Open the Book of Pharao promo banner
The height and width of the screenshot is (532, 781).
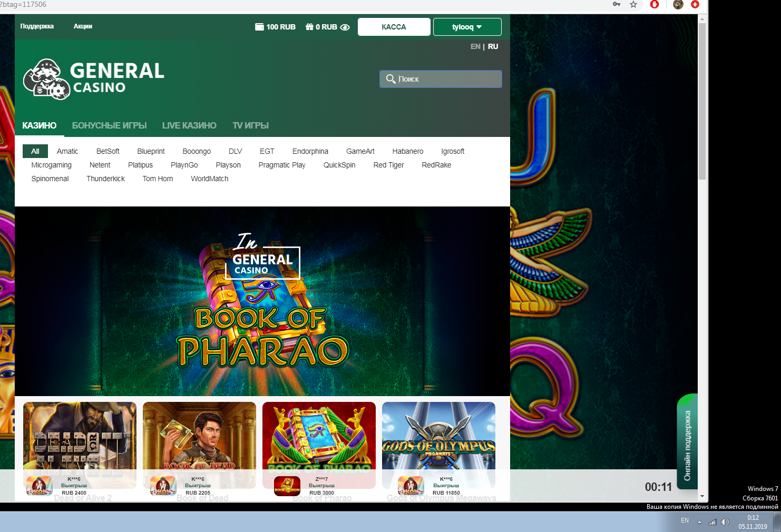[x=262, y=301]
